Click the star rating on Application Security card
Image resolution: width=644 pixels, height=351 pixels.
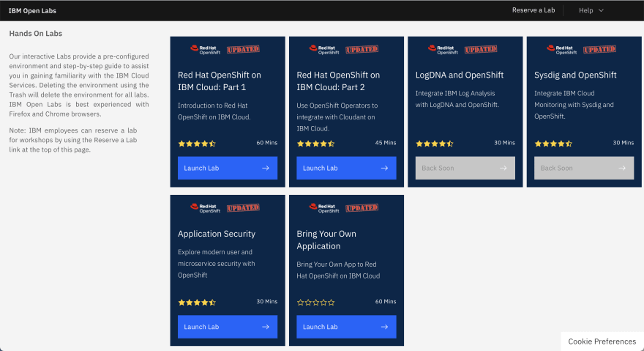click(x=197, y=303)
